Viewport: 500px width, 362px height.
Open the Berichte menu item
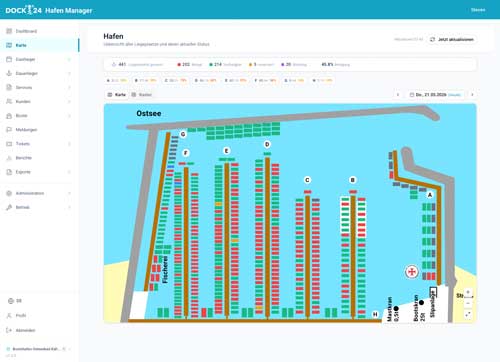[39, 158]
